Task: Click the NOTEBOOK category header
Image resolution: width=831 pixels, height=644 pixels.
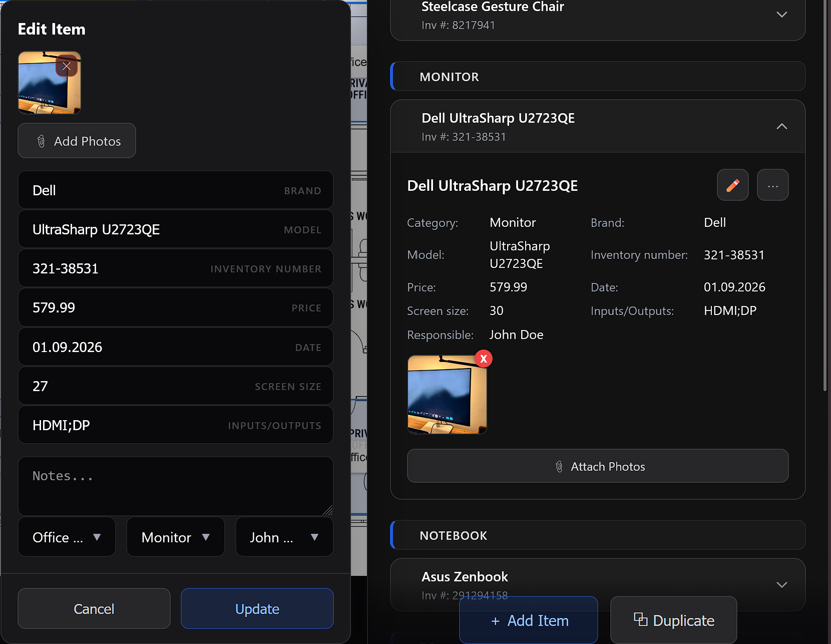Action: pos(598,535)
